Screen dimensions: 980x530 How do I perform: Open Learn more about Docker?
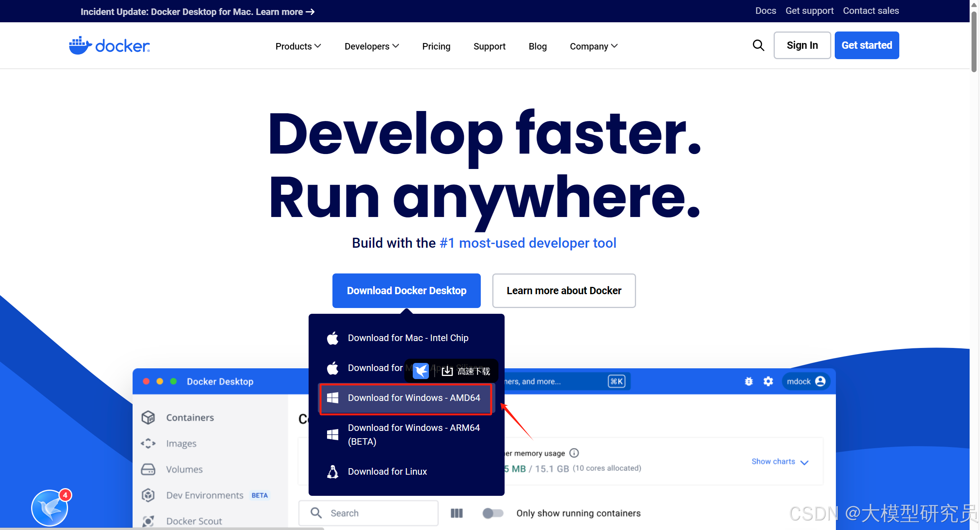(x=563, y=291)
